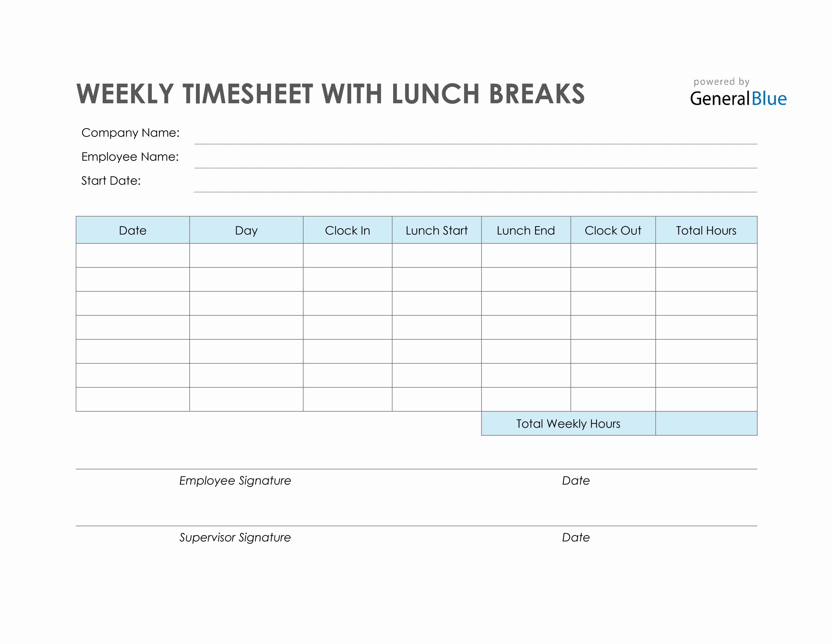This screenshot has height=644, width=833.
Task: Select the Clock In column header
Action: (347, 230)
